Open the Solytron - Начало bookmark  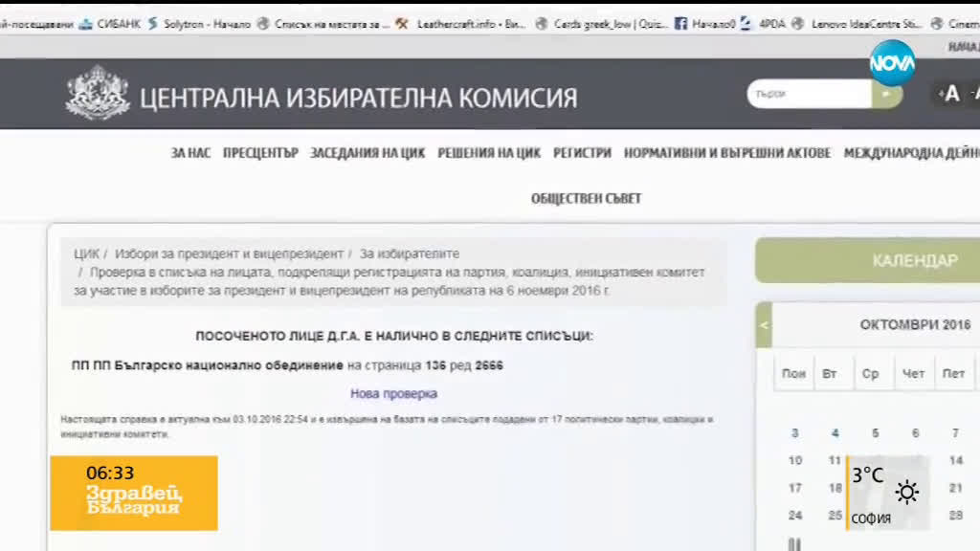tap(199, 24)
